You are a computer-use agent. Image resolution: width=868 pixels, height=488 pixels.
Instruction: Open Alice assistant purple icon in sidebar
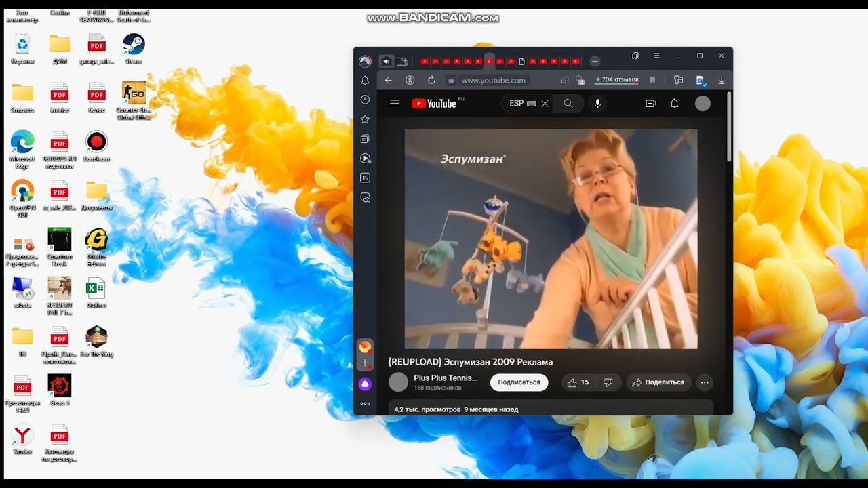pyautogui.click(x=365, y=384)
